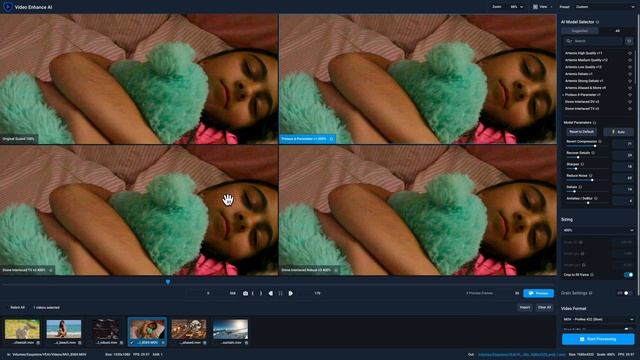Step forward one frame
The height and width of the screenshot is (360, 640).
[291, 293]
